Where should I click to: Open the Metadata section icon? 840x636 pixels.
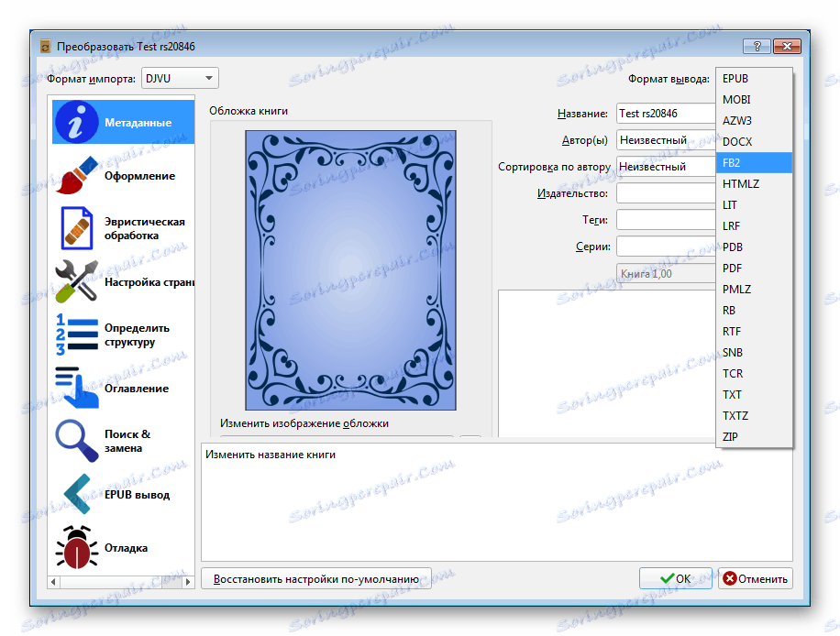tap(77, 122)
